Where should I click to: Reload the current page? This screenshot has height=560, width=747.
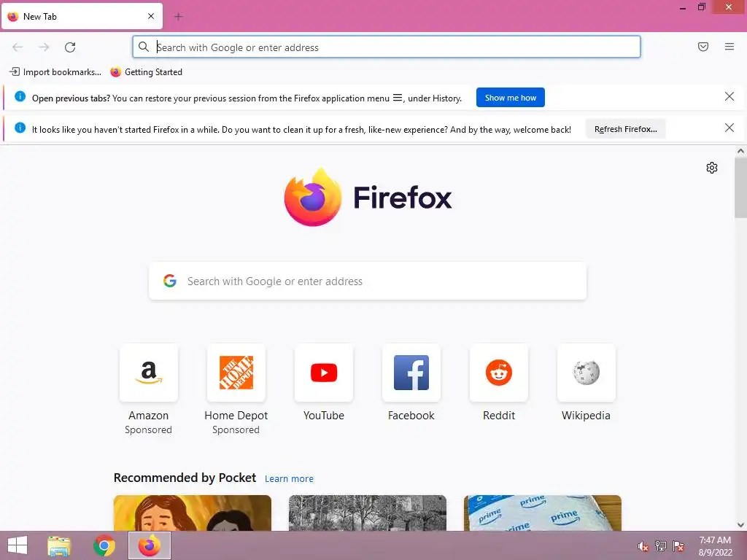point(70,47)
